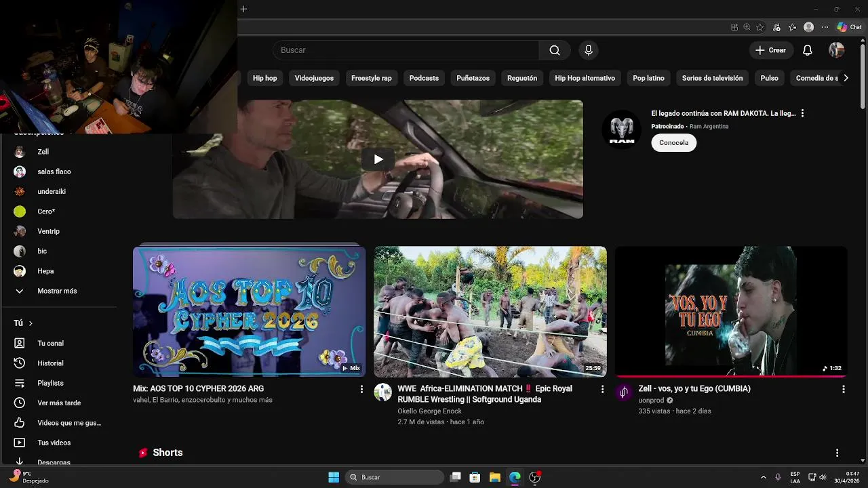The width and height of the screenshot is (868, 488).
Task: Click the YouTube search magnifier button
Action: [x=555, y=50]
